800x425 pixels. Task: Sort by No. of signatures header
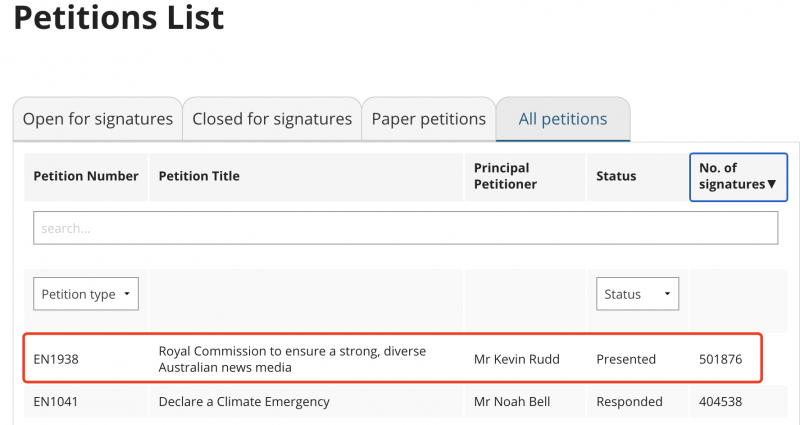click(x=738, y=177)
